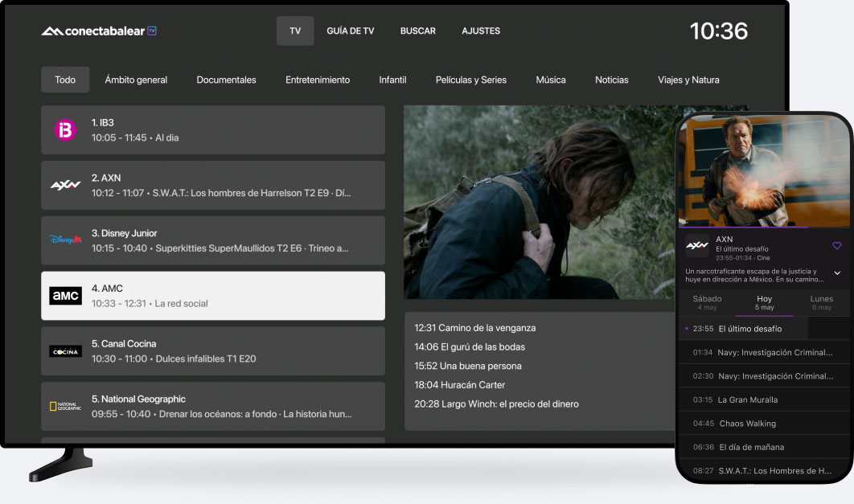The image size is (854, 504).
Task: Select 12:31 Camino de la venganza
Action: tap(475, 328)
